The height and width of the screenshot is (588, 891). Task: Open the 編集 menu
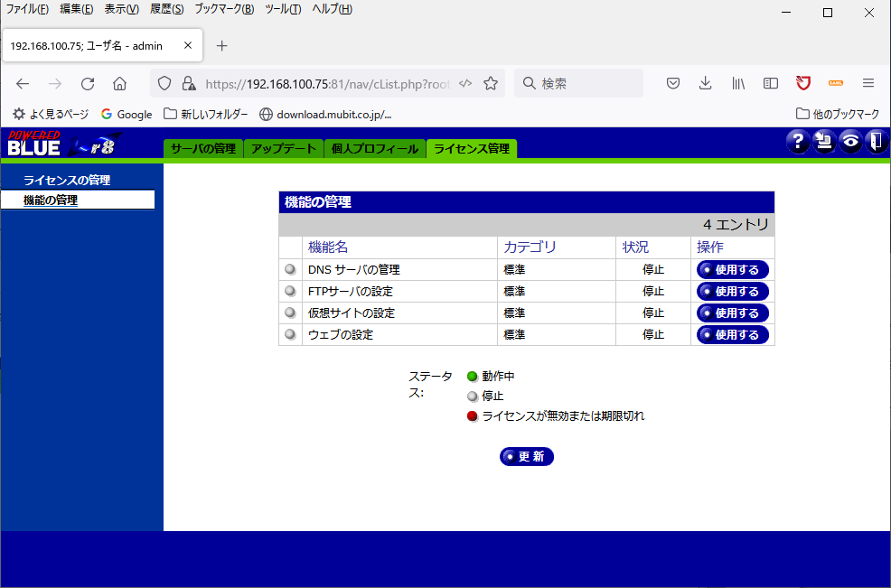point(76,9)
